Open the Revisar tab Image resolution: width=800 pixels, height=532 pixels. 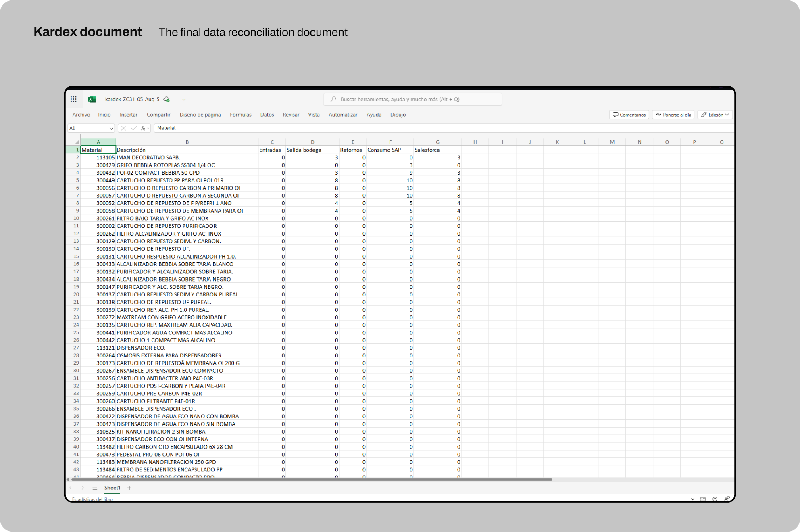[x=291, y=115]
